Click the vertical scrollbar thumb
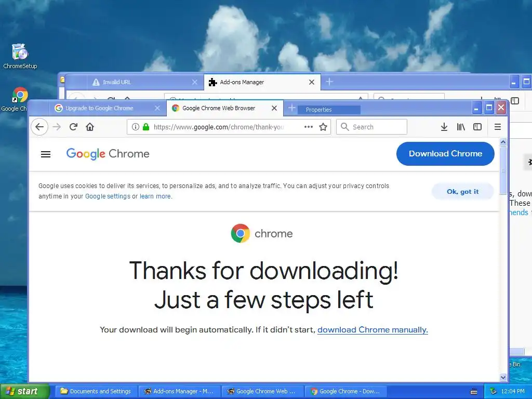Viewport: 532px width, 399px height. tap(503, 170)
